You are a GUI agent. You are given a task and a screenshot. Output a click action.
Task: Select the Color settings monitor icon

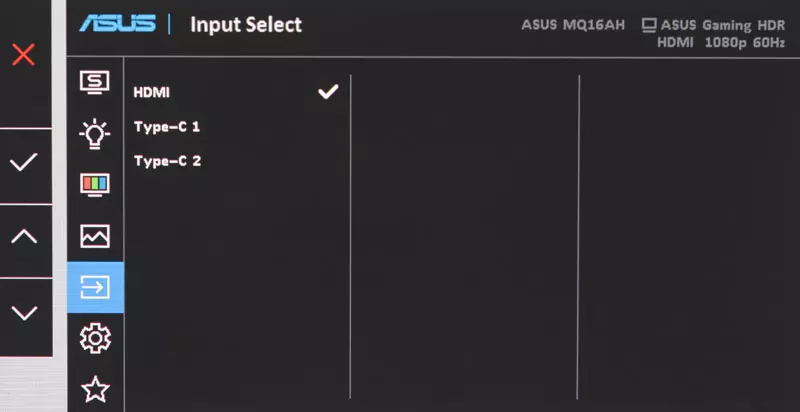point(95,185)
